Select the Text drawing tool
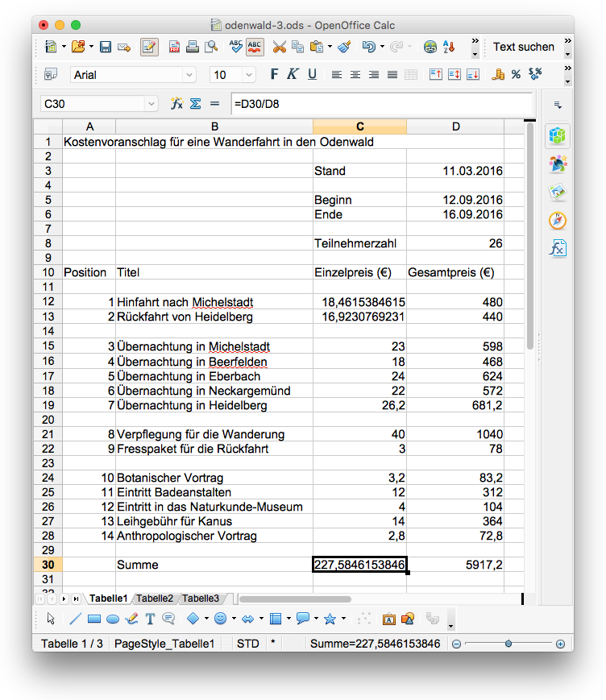606x700 pixels. pyautogui.click(x=150, y=619)
